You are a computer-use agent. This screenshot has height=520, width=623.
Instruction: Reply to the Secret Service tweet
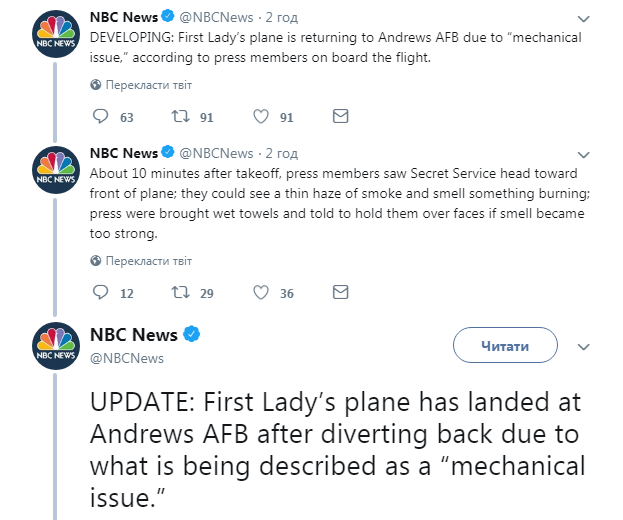pyautogui.click(x=100, y=293)
